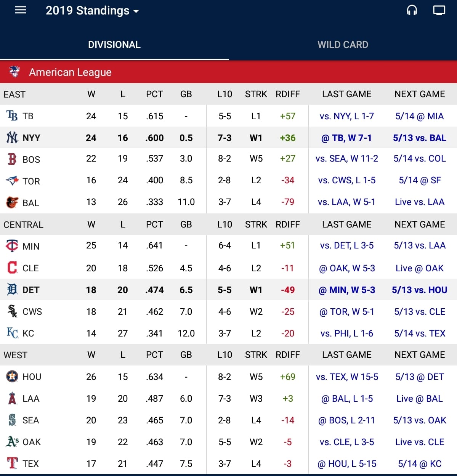Tap the Houston Astros logo
Viewport: 457px width, 476px height.
(12, 377)
